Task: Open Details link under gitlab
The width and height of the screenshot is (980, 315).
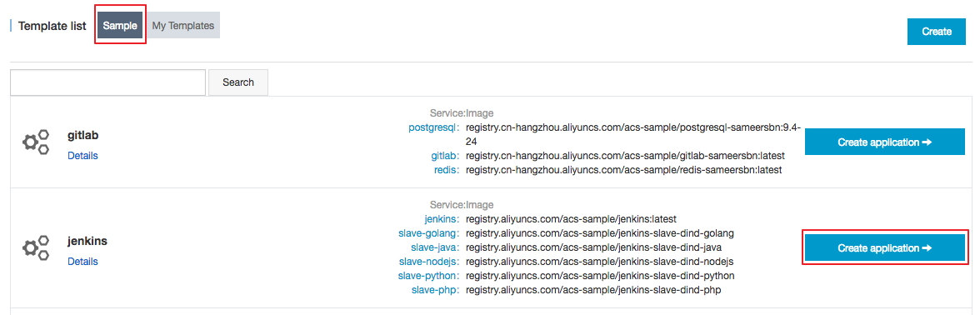Action: click(82, 156)
